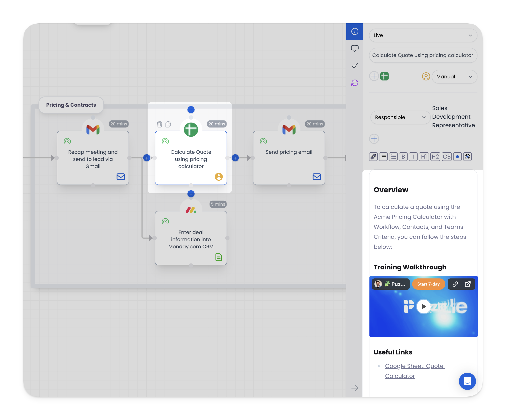Toggle italic formatting
This screenshot has width=506, height=420.
(x=413, y=157)
